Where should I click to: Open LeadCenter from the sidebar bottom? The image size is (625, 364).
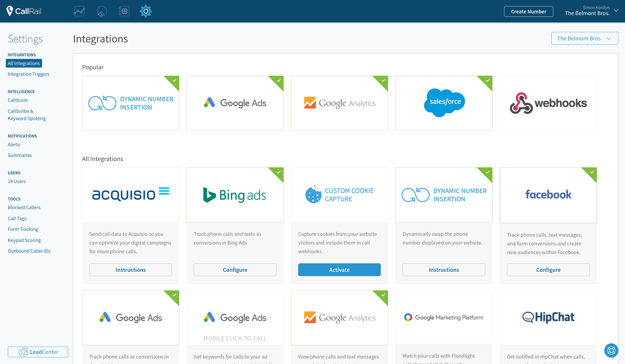pyautogui.click(x=38, y=352)
